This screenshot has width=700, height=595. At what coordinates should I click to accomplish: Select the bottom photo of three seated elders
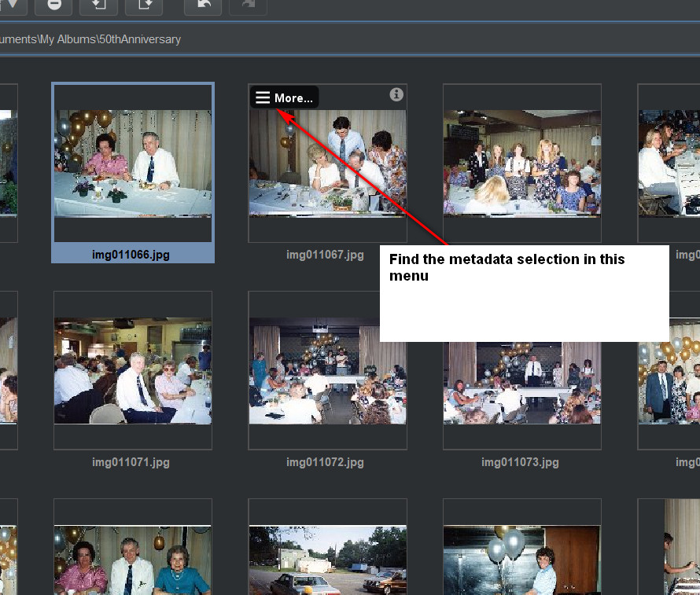coord(133,560)
